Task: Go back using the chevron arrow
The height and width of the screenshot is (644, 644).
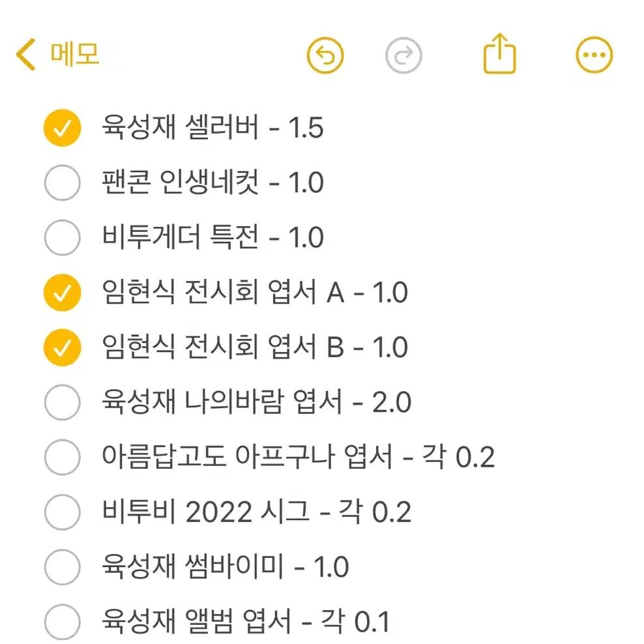Action: click(x=26, y=54)
